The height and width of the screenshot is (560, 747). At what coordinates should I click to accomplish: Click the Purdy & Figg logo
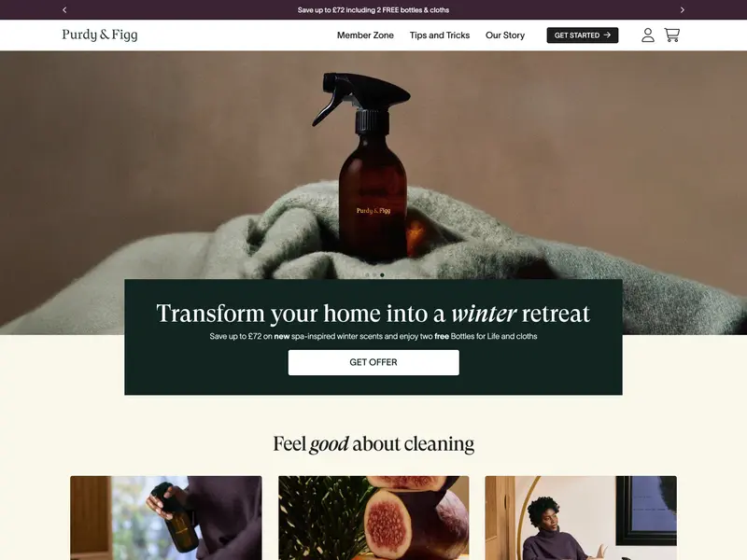100,35
